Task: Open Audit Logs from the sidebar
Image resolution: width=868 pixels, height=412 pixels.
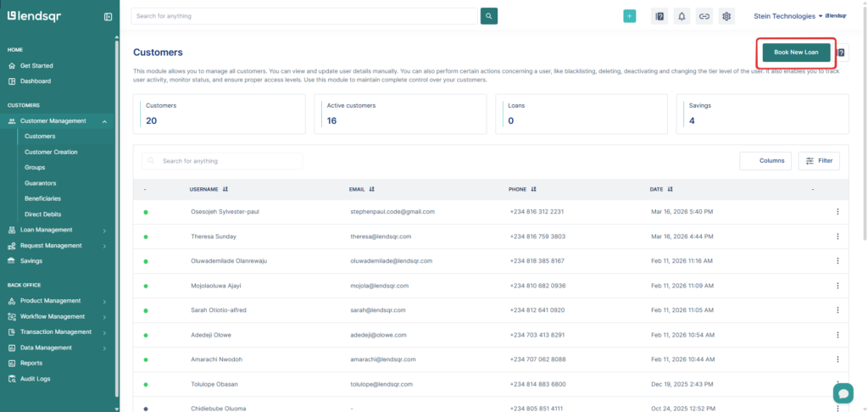Action: pos(36,378)
